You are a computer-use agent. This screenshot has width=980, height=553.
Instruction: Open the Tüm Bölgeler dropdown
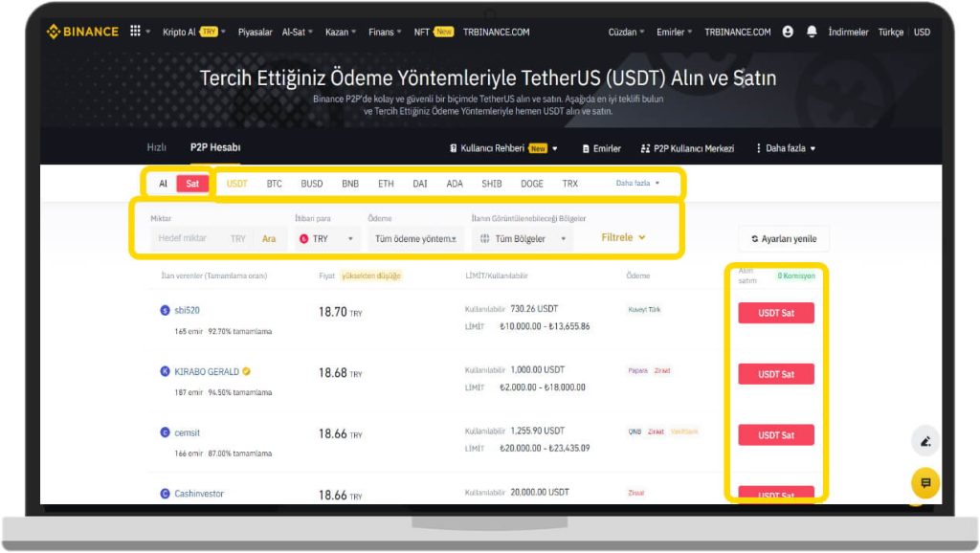pos(523,238)
